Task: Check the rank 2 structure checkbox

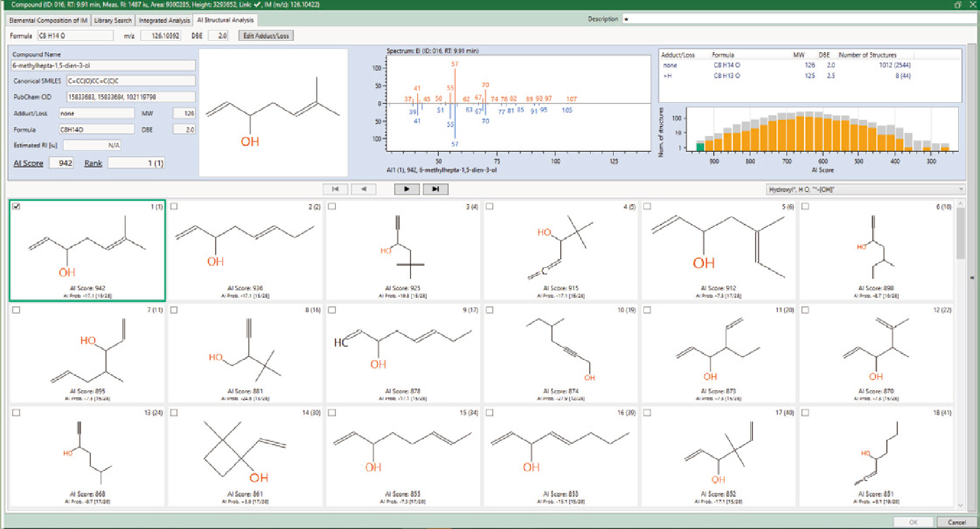Action: pyautogui.click(x=174, y=207)
